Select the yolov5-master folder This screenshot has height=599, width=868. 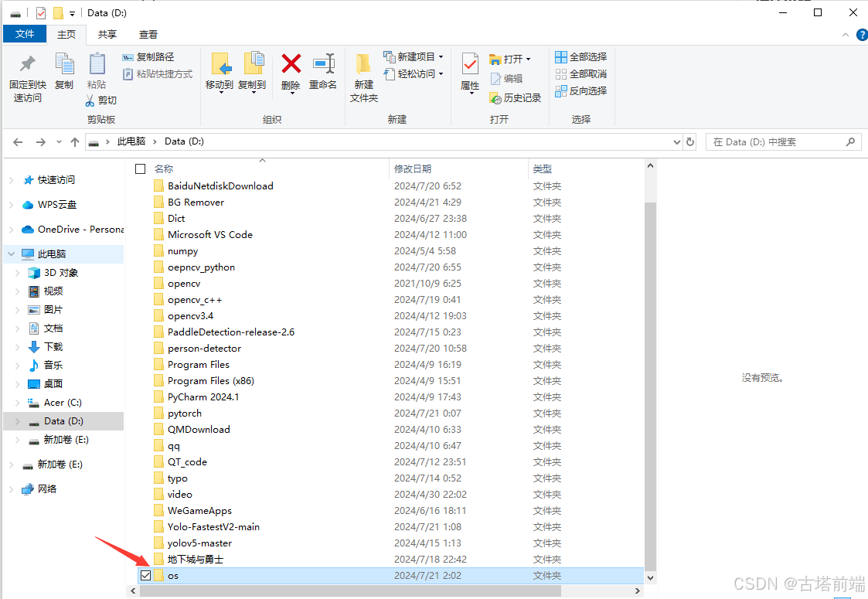200,543
